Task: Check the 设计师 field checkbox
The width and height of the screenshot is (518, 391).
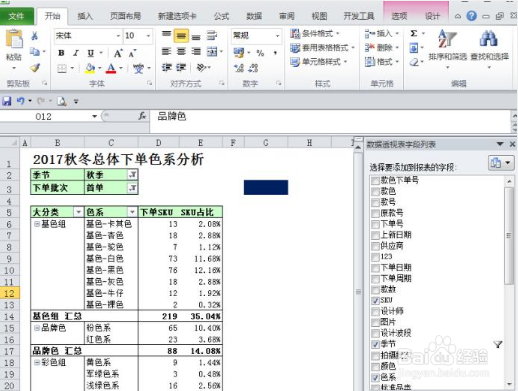Action: point(375,312)
